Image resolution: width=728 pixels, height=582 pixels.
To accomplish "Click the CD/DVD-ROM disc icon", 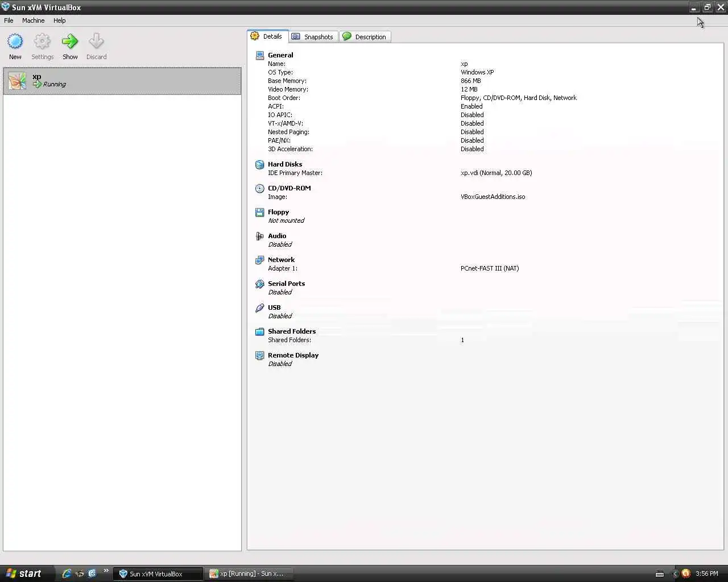I will tap(260, 188).
